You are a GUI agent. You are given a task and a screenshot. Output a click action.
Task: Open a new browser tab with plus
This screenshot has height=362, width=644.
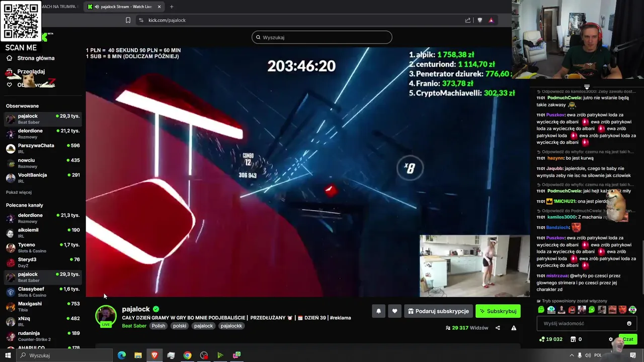(x=172, y=7)
